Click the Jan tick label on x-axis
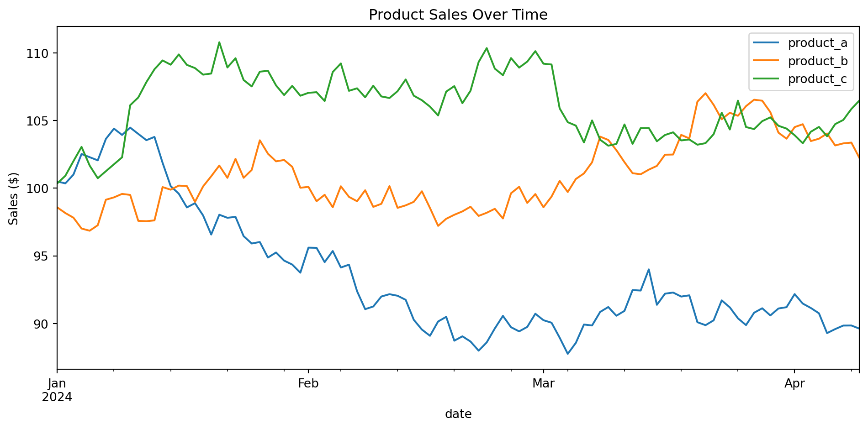The height and width of the screenshot is (429, 868). point(57,383)
